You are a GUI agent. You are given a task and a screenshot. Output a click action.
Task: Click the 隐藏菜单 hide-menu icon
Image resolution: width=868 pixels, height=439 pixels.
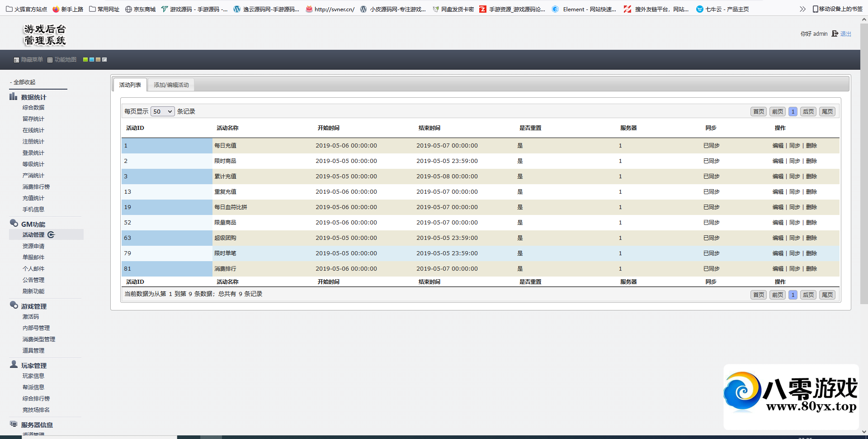pyautogui.click(x=16, y=60)
